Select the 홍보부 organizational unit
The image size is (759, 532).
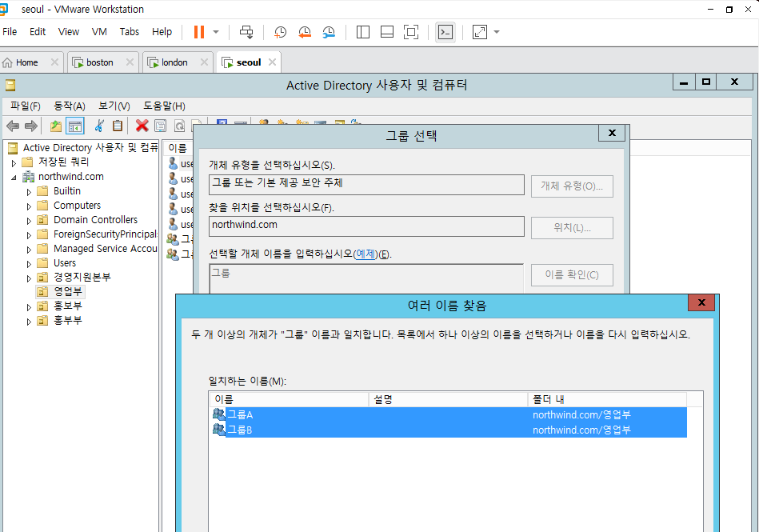[67, 306]
